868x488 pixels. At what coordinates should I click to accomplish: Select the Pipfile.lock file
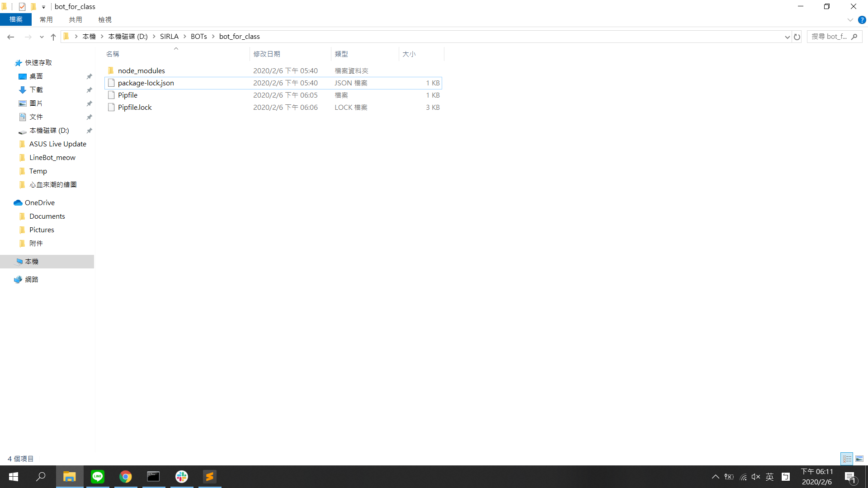pos(135,107)
